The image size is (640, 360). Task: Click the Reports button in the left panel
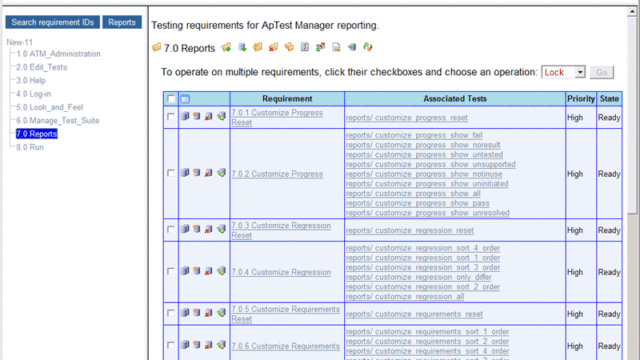(x=122, y=22)
